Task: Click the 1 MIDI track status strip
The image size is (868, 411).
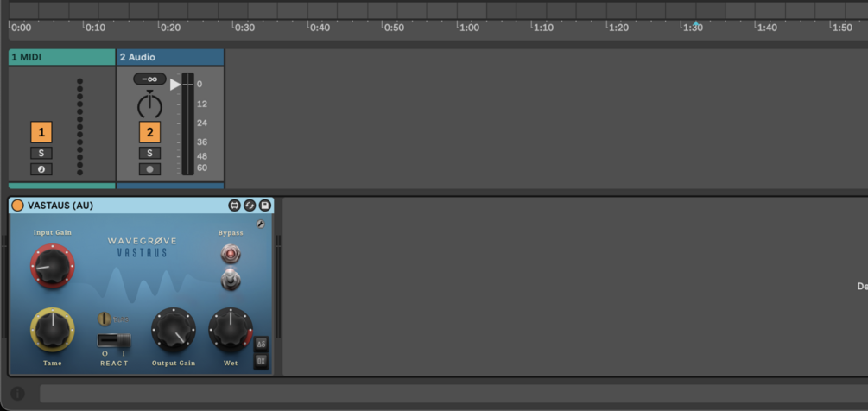Action: (x=62, y=186)
